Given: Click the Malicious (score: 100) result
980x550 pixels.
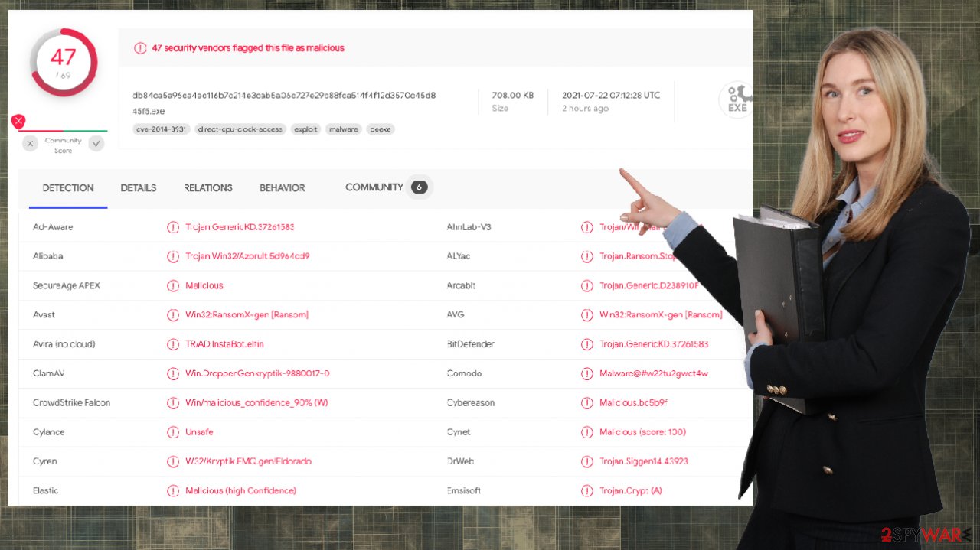Looking at the screenshot, I should (x=642, y=432).
